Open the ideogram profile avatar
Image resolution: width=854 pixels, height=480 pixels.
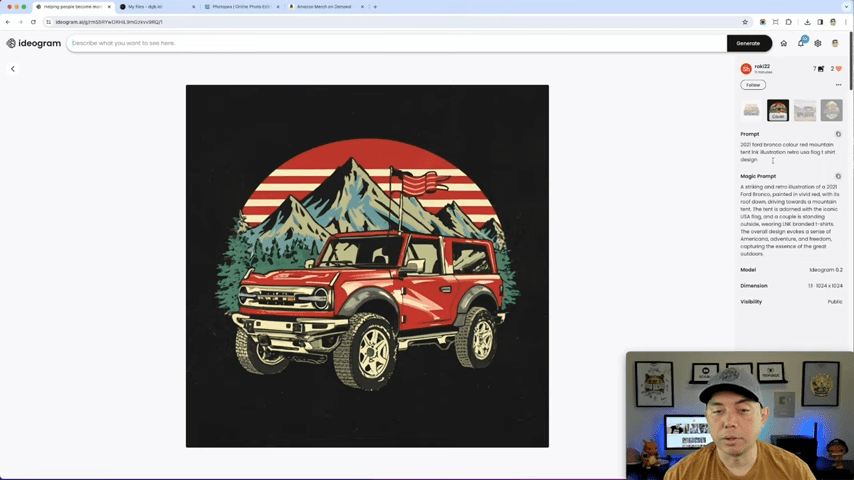[835, 43]
